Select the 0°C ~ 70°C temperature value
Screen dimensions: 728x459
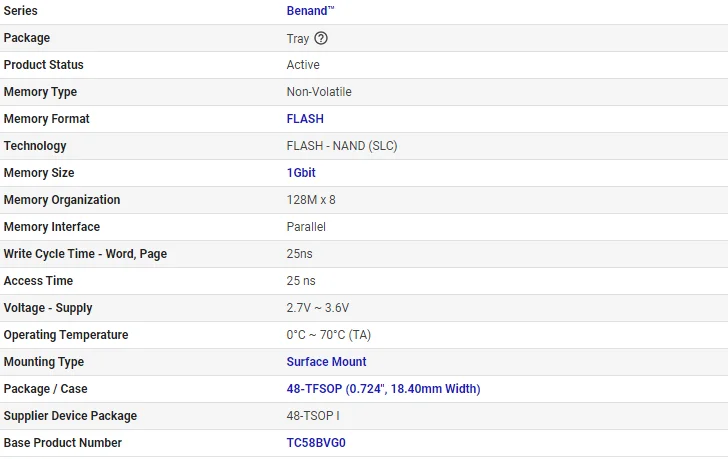[x=328, y=335]
